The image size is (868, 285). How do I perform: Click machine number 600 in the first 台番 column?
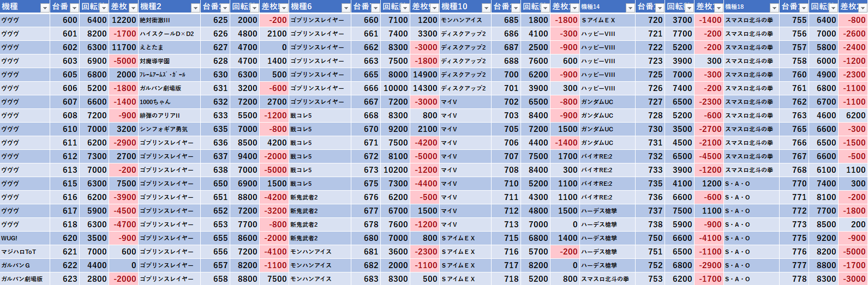coord(65,20)
